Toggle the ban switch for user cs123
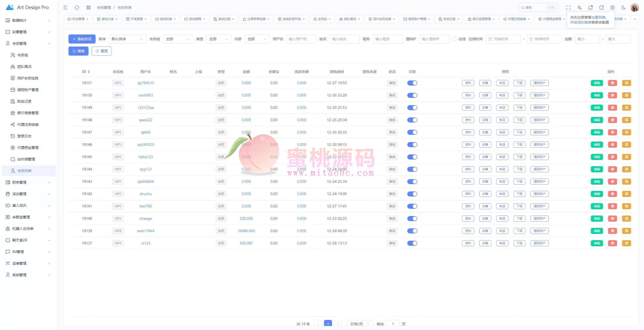Image resolution: width=644 pixels, height=330 pixels. pyautogui.click(x=412, y=243)
